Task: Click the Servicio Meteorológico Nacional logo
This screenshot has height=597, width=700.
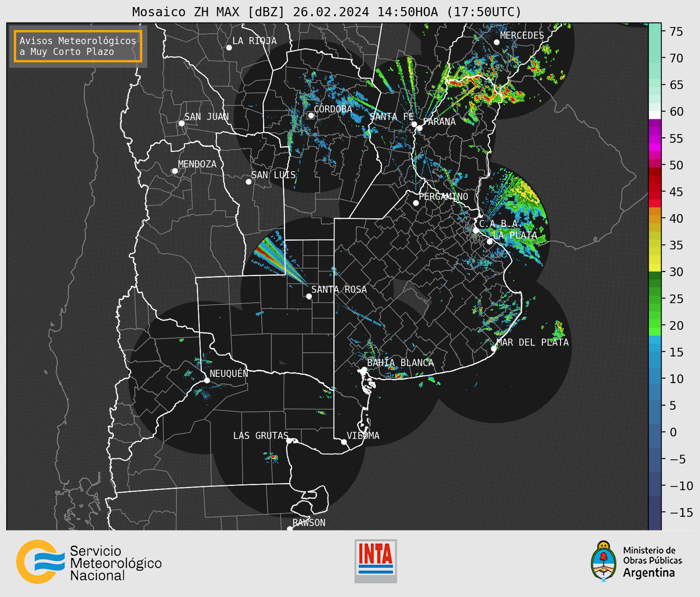Action: click(x=89, y=562)
